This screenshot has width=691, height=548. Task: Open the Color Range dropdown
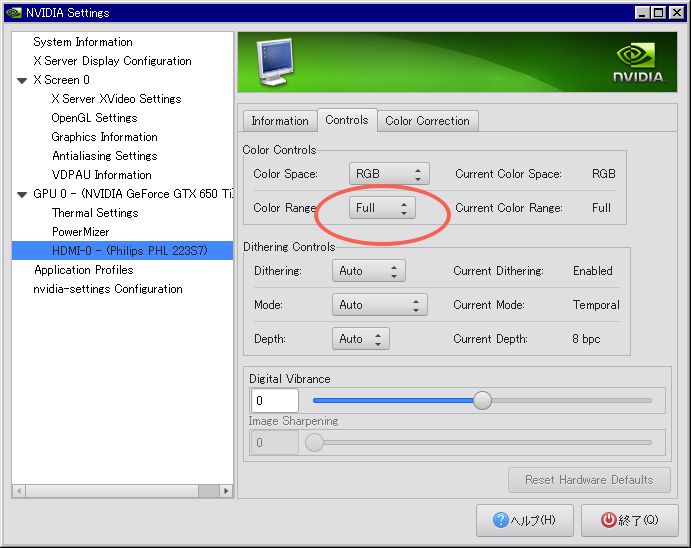tap(382, 207)
